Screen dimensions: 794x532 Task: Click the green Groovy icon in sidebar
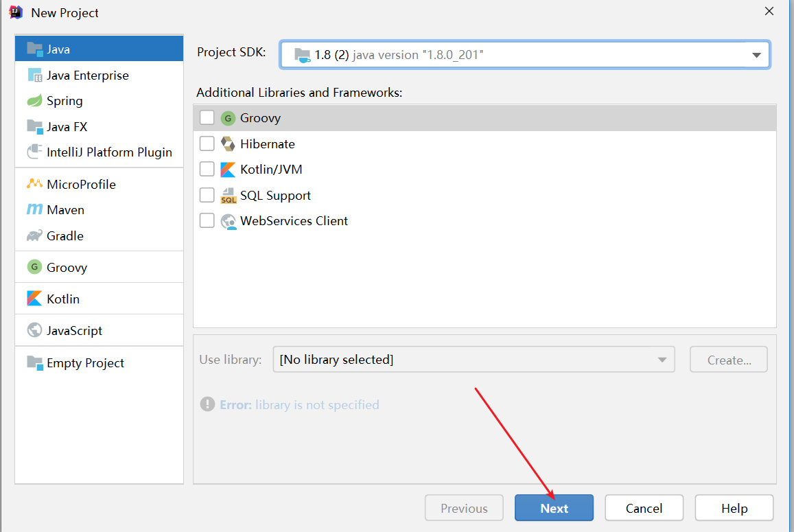(34, 266)
